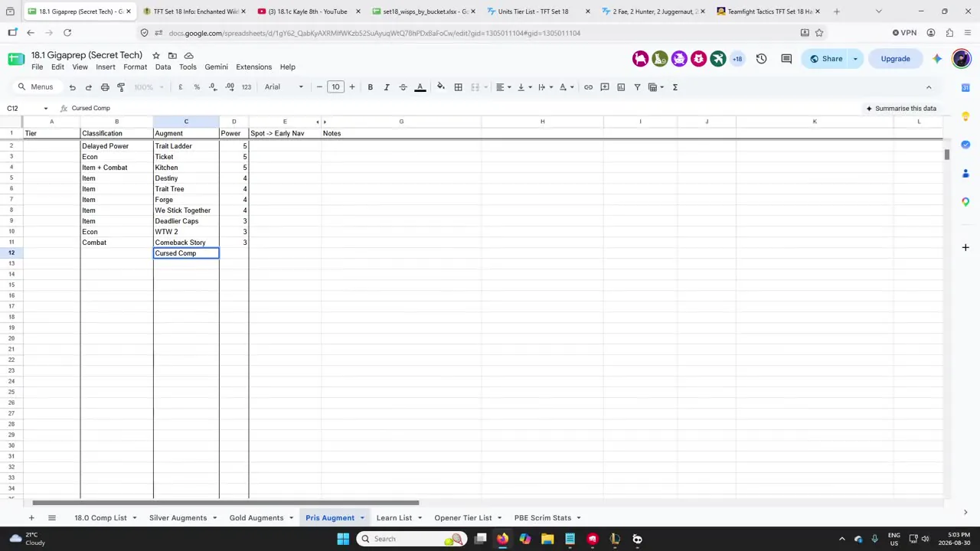The height and width of the screenshot is (551, 980).
Task: Switch to Silver Augments sheet tab
Action: pyautogui.click(x=178, y=518)
